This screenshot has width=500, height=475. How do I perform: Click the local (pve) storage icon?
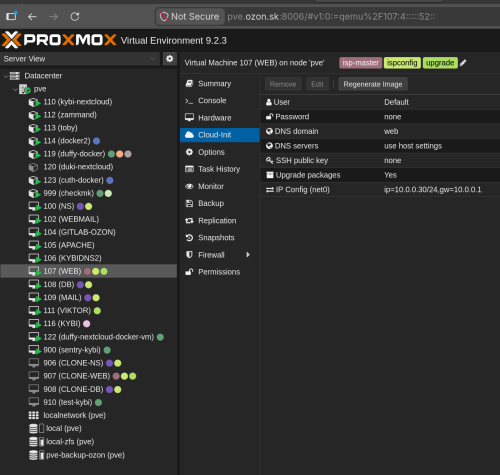click(x=36, y=428)
